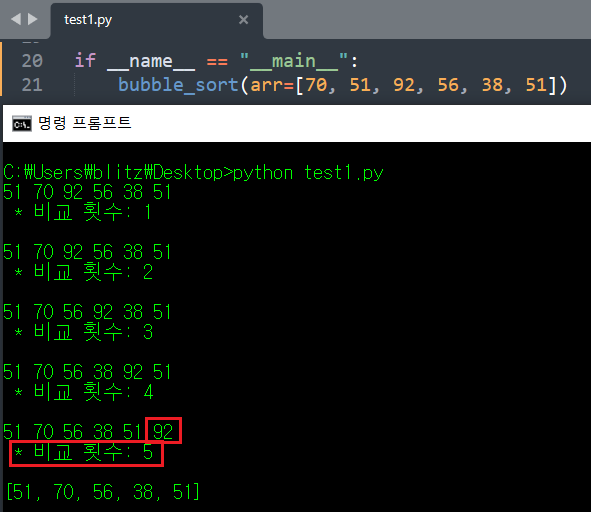Click line number 21 in gutter
This screenshot has width=591, height=512.
click(x=32, y=85)
